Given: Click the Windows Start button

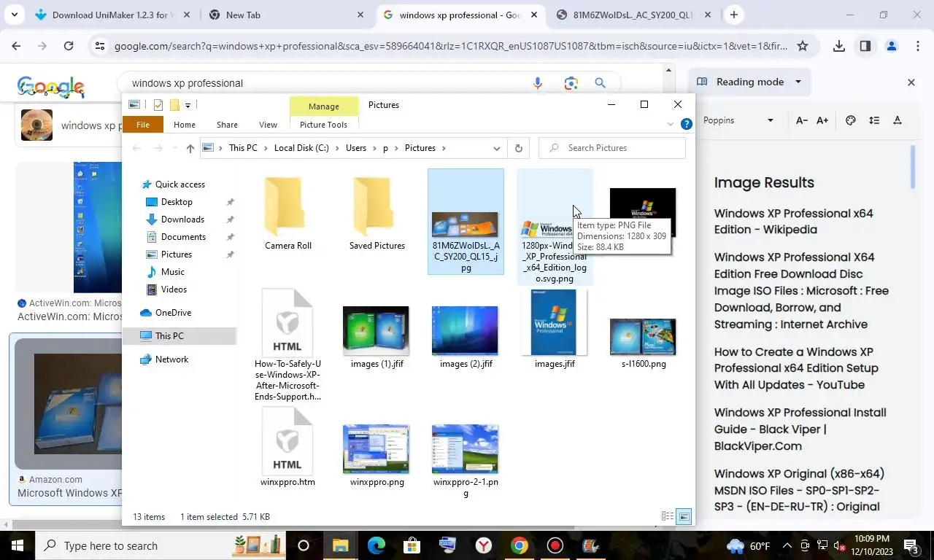Looking at the screenshot, I should pos(18,545).
